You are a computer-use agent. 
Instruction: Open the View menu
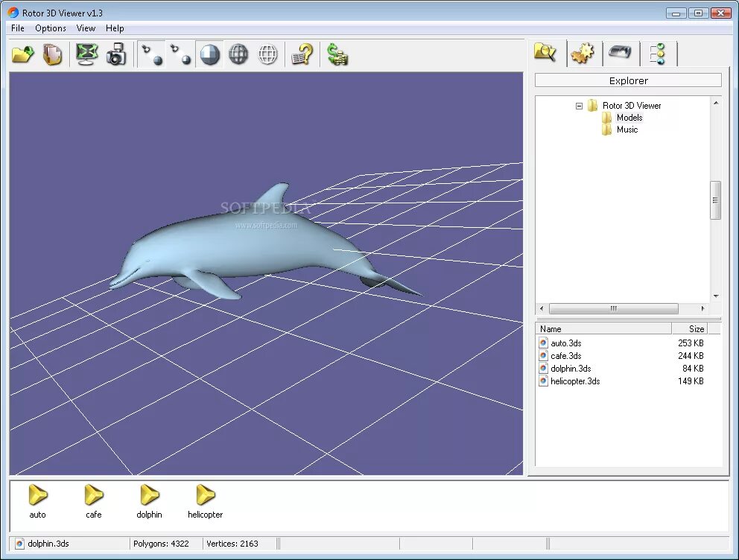86,28
